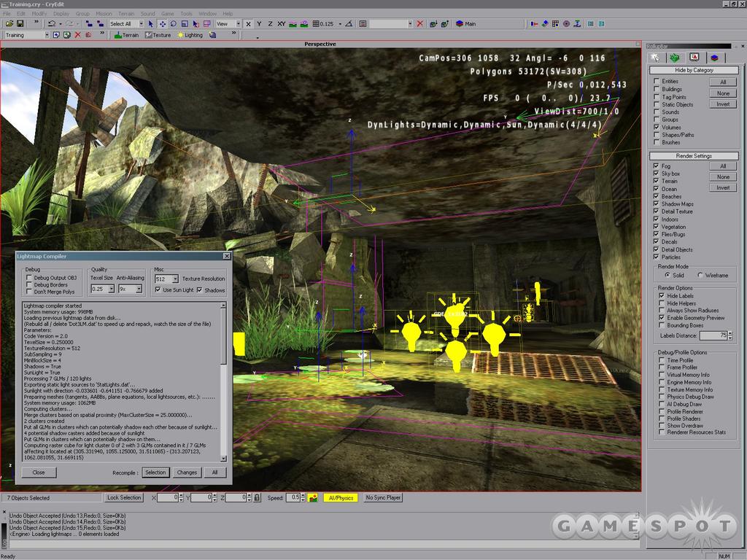
Task: Click Close in the Lightmap Compiler dialog
Action: (x=39, y=472)
